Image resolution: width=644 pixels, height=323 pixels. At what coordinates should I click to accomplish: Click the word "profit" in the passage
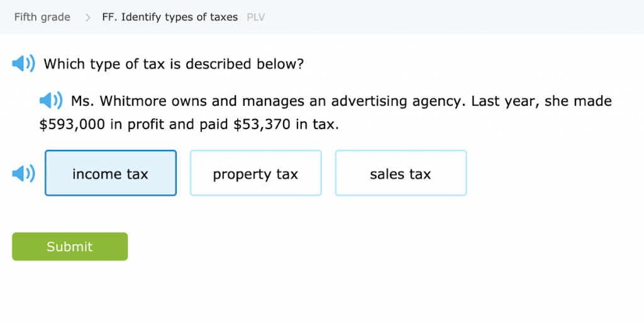(146, 125)
